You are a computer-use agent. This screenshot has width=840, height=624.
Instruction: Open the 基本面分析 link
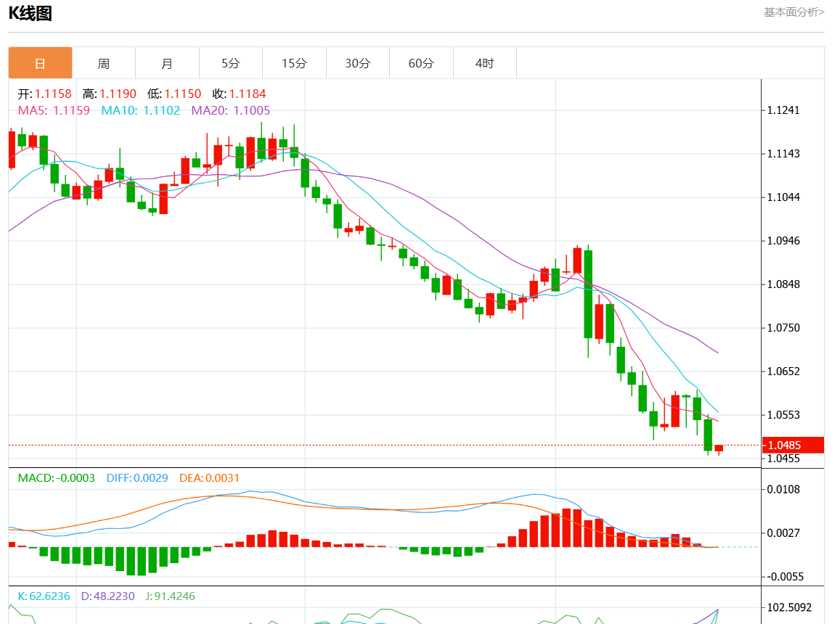click(x=794, y=12)
